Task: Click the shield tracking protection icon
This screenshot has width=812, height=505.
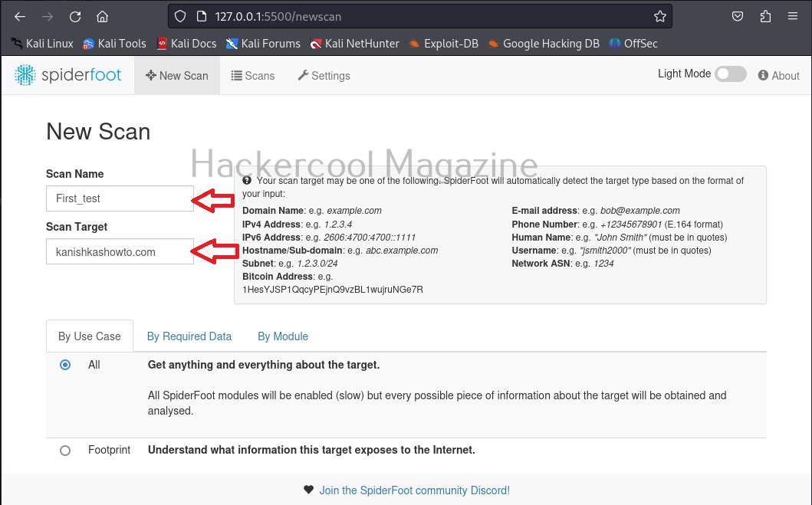Action: coord(179,17)
